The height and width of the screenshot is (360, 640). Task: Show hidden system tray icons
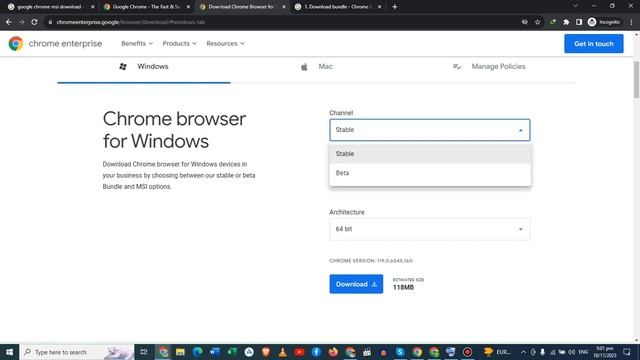(x=523, y=352)
